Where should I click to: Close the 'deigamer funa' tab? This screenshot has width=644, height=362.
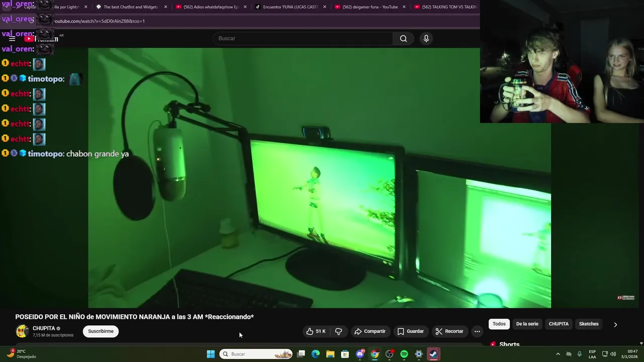point(404,7)
